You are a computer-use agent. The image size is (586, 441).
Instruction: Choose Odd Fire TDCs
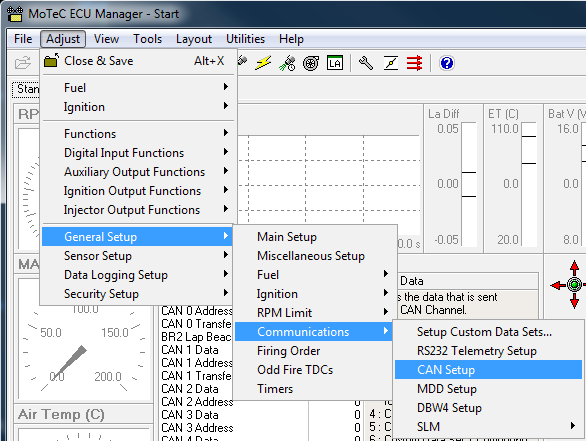(315, 370)
